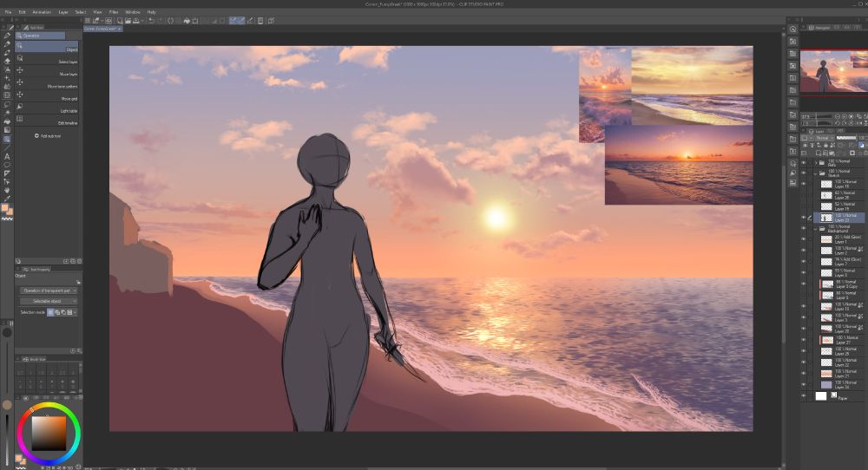Open the Selection mode dropdown arrow

(76, 312)
